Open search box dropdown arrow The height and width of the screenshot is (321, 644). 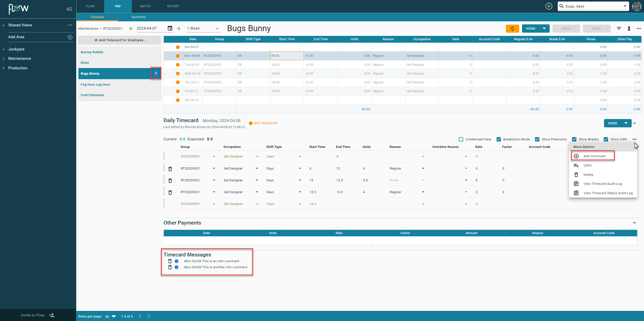pyautogui.click(x=625, y=6)
